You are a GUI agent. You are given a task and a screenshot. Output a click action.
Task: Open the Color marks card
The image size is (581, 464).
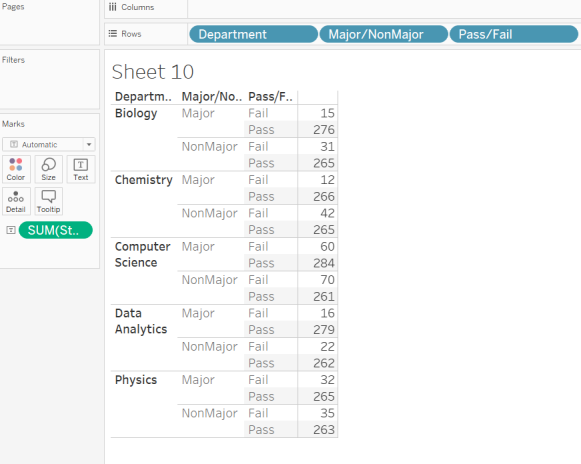(16, 169)
